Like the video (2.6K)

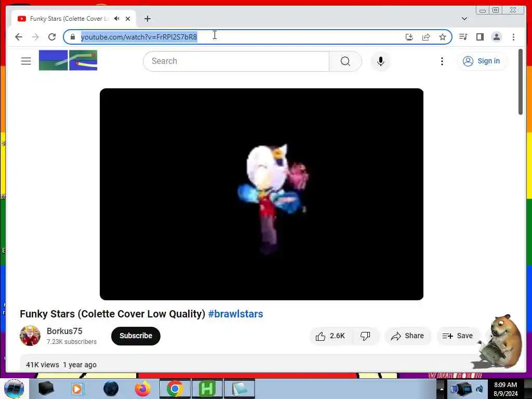(331, 336)
